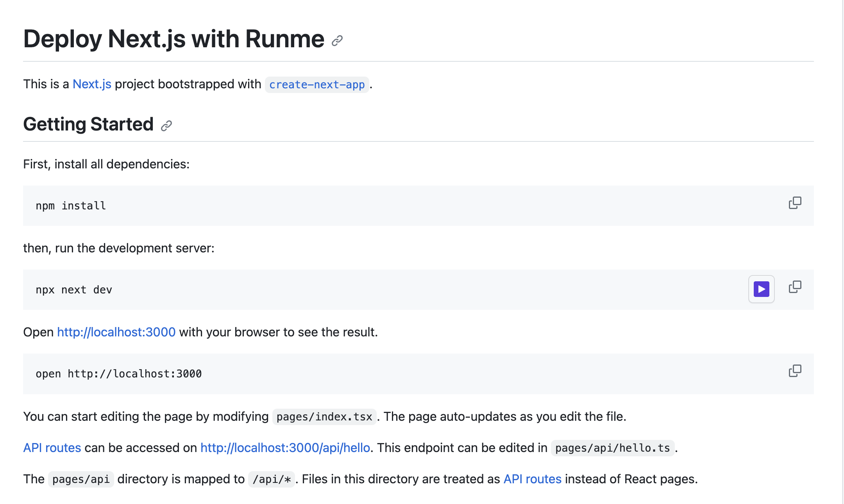Click the /api/* inline code snippet
This screenshot has height=504, width=844.
click(272, 479)
